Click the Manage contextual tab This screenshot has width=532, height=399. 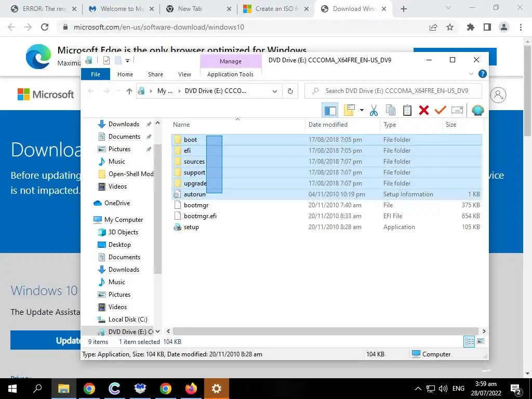click(x=231, y=61)
